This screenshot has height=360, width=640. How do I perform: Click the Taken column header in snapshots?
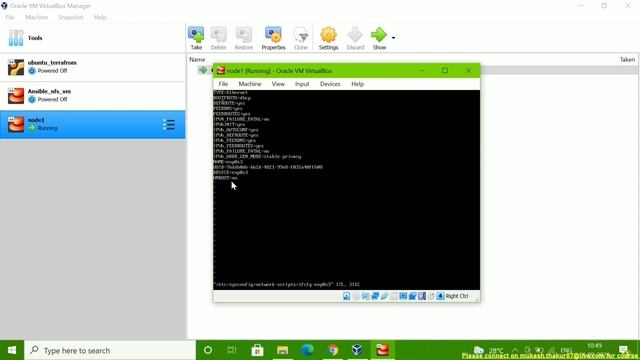point(627,60)
